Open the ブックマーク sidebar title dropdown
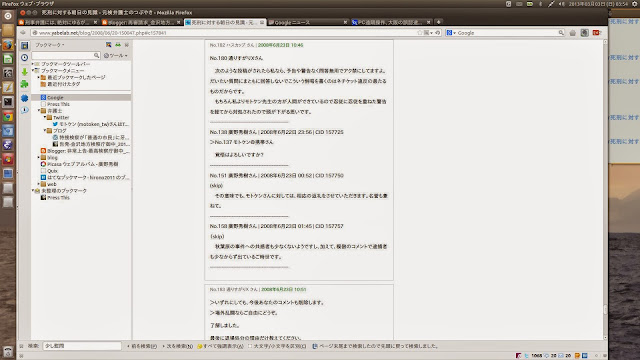Image resolution: width=640 pixels, height=360 pixels. 49,45
